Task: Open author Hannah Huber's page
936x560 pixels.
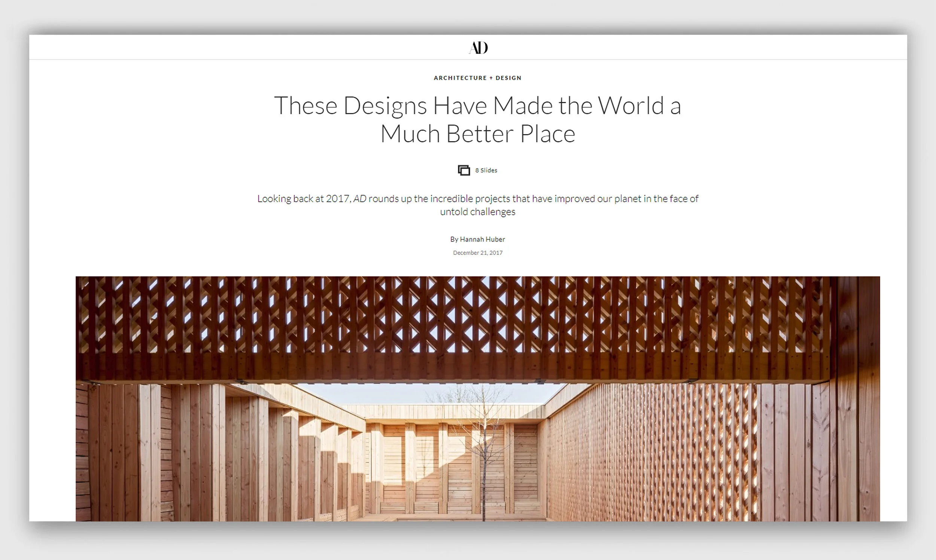Action: (x=482, y=239)
